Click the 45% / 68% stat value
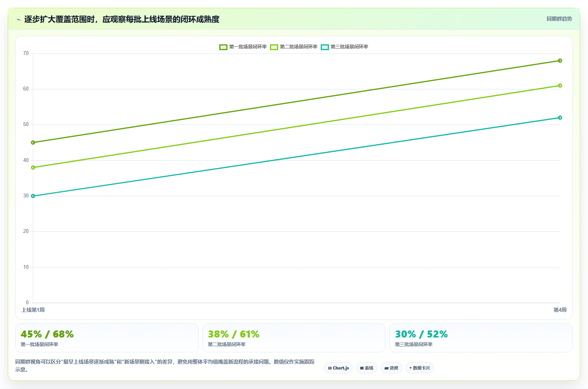 tap(47, 334)
